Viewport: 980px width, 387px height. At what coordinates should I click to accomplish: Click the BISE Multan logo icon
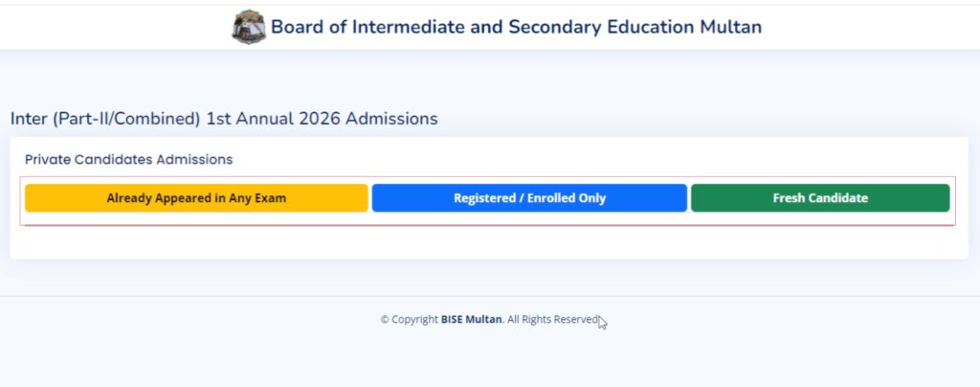[x=248, y=27]
